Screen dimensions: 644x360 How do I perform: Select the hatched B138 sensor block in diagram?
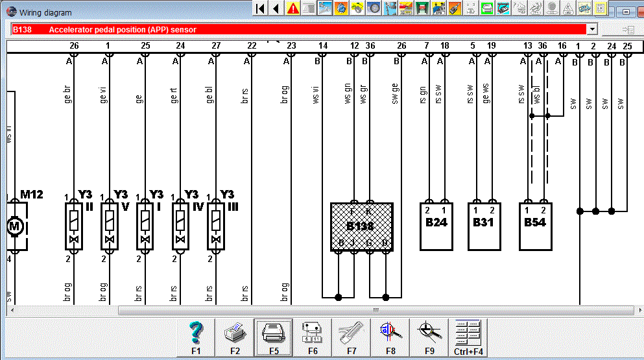362,226
